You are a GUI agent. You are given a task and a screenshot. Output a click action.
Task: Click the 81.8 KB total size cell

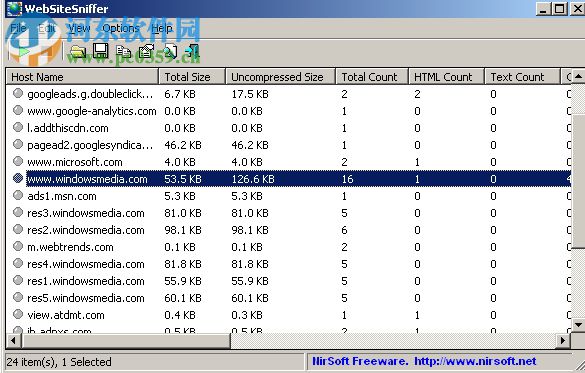(183, 264)
